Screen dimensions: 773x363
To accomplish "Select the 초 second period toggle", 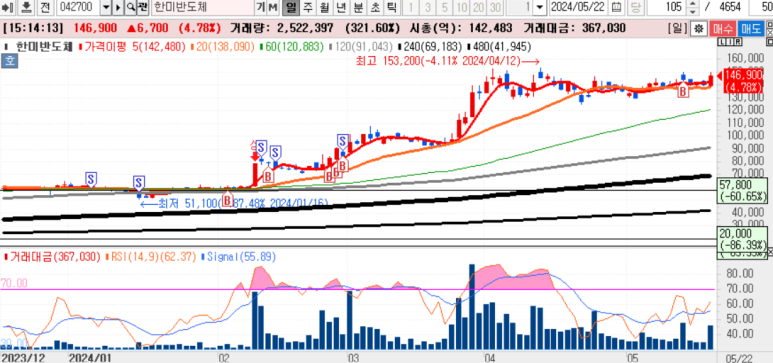I will coord(375,7).
